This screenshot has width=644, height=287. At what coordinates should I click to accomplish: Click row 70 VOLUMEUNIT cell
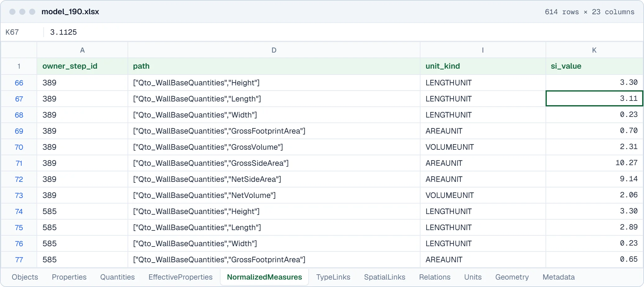click(x=483, y=147)
